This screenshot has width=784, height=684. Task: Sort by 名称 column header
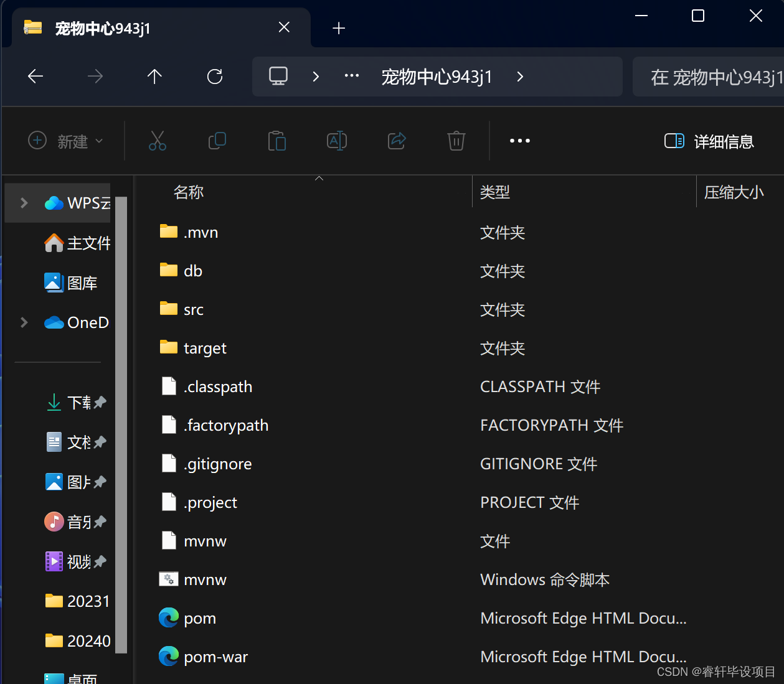pyautogui.click(x=189, y=192)
